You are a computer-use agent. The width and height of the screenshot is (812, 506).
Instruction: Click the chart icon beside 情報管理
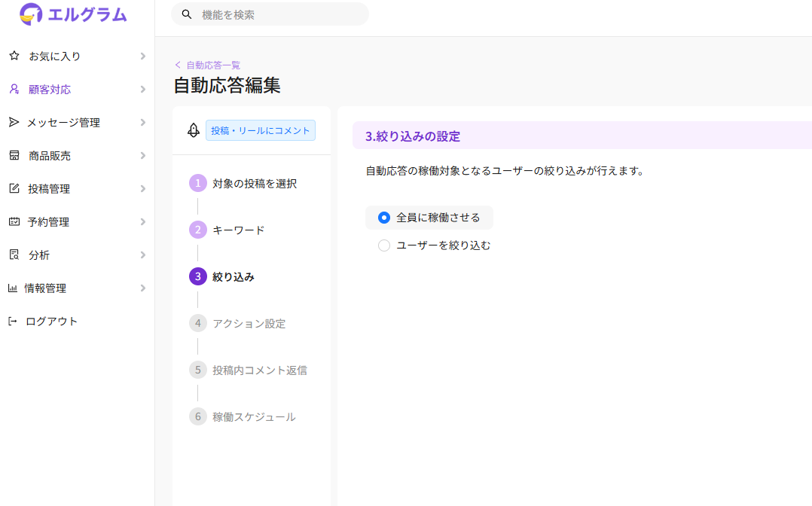12,288
